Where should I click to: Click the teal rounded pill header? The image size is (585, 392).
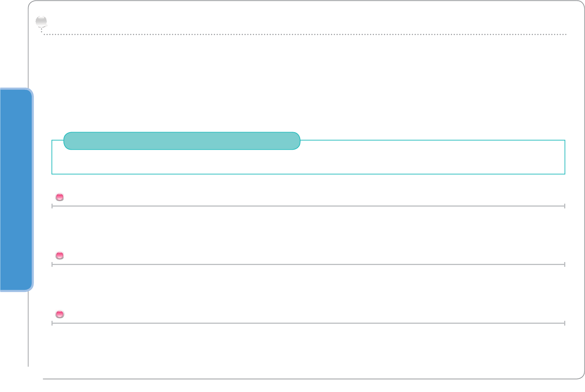pos(182,141)
